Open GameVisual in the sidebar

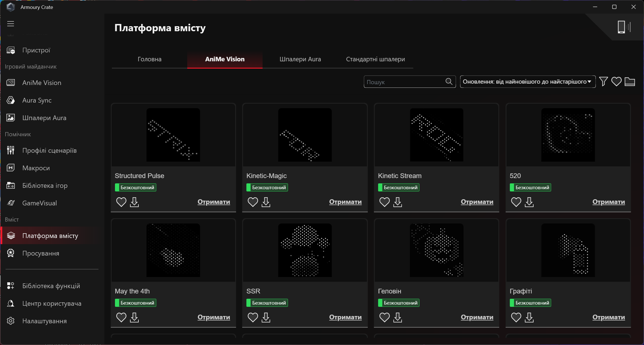(40, 203)
